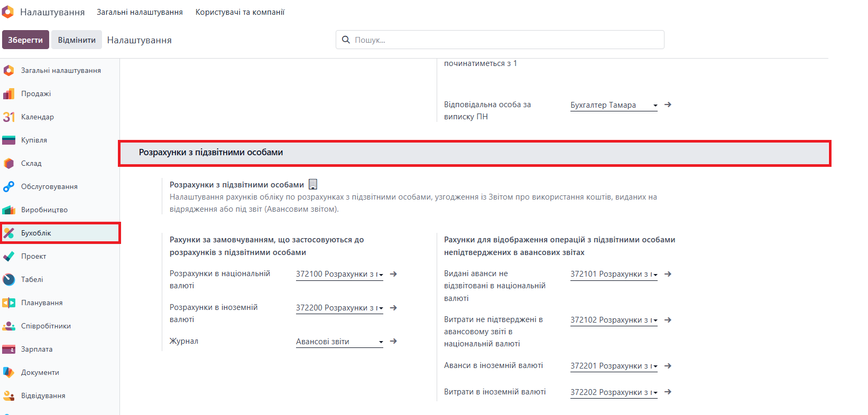868x415 pixels.
Task: Open external link arrow for account 372100
Action: tap(393, 274)
